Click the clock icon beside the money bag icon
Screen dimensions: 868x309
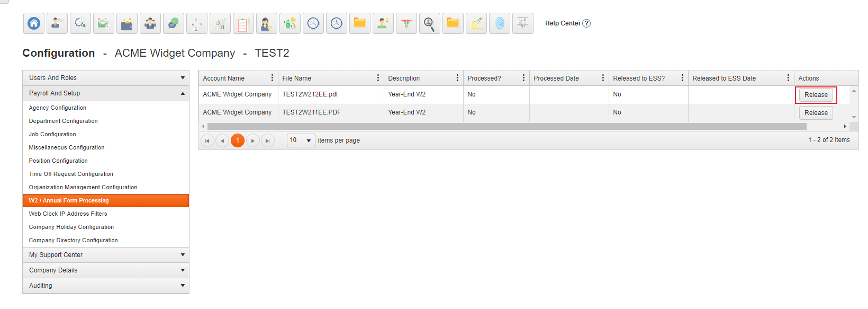tap(313, 23)
